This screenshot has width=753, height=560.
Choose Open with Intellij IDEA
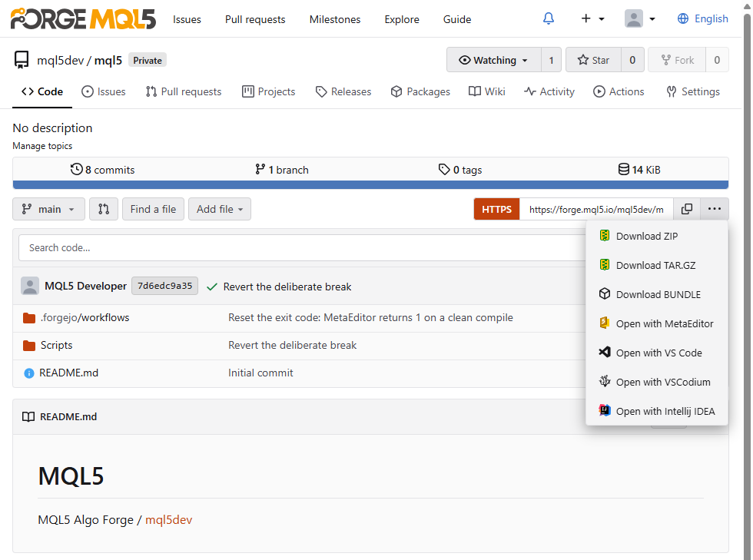point(657,412)
